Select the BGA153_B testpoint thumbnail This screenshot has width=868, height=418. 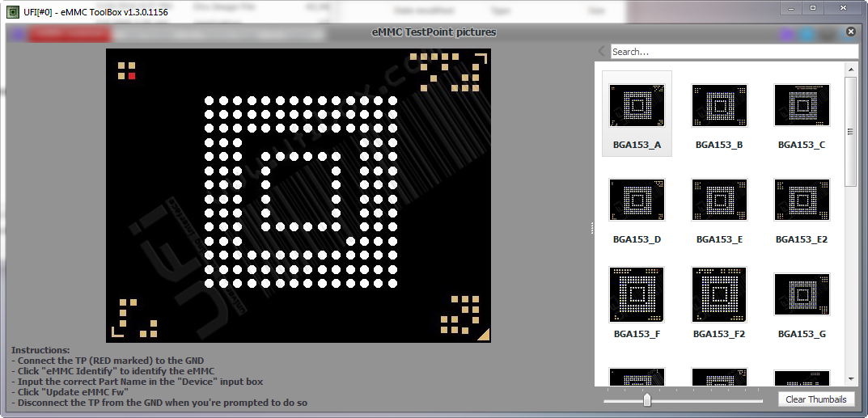pos(719,106)
